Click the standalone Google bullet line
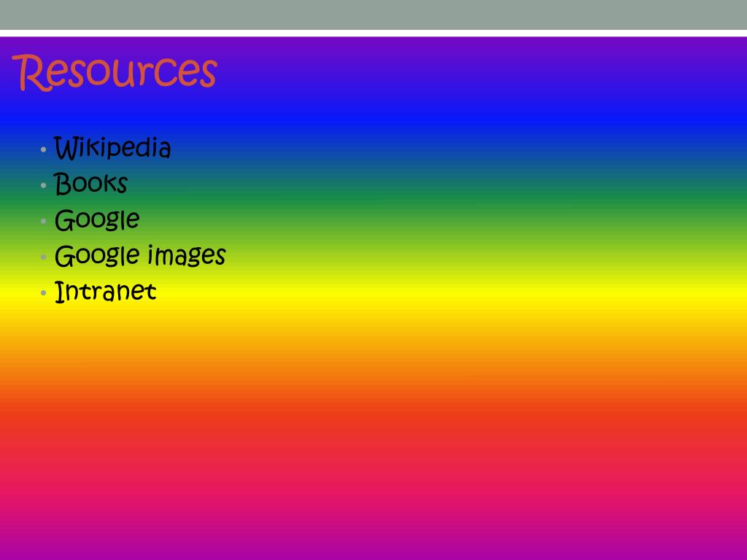The height and width of the screenshot is (560, 747). (x=97, y=220)
